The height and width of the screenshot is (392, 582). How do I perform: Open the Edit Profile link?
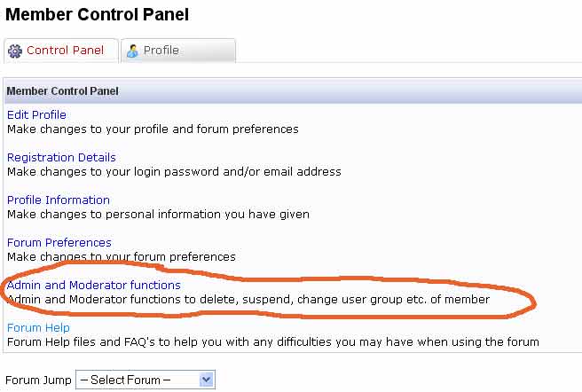36,114
